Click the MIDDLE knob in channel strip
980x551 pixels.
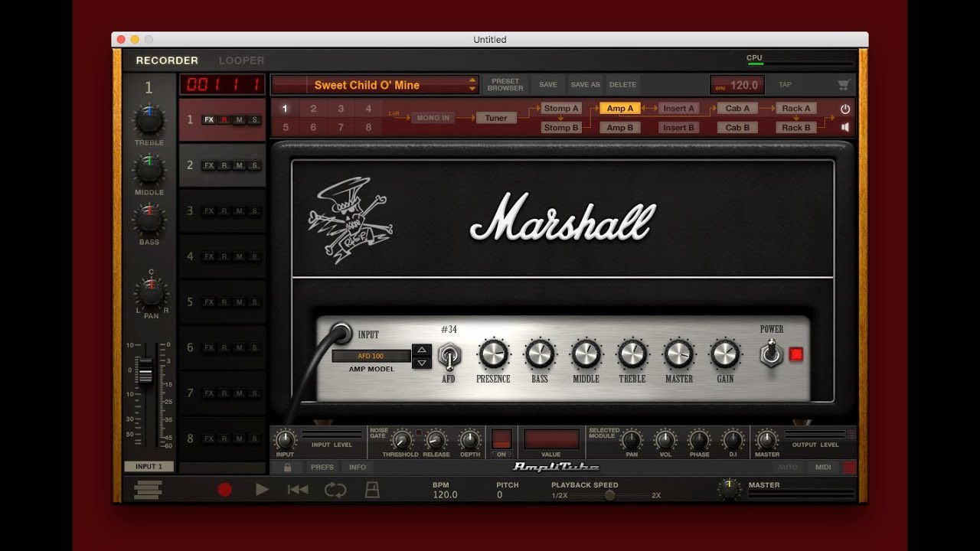coord(149,169)
